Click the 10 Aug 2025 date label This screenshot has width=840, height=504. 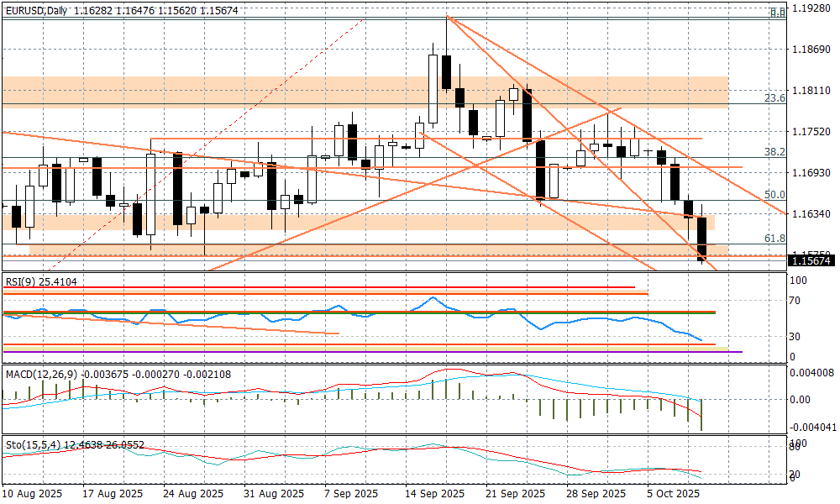(32, 494)
